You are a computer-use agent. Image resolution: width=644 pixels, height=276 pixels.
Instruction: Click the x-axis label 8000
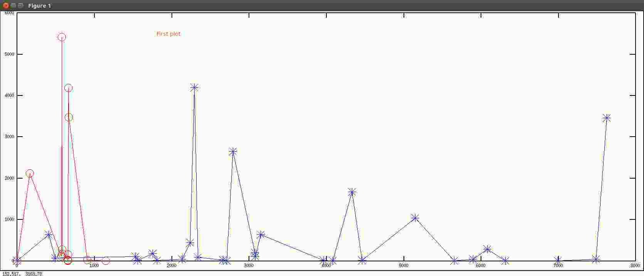pos(635,266)
